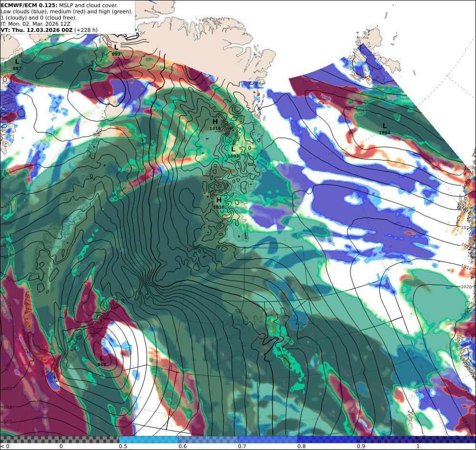Select the H 1016 marker just above L 1003
Image resolution: width=476 pixels, height=450 pixels.
click(215, 124)
